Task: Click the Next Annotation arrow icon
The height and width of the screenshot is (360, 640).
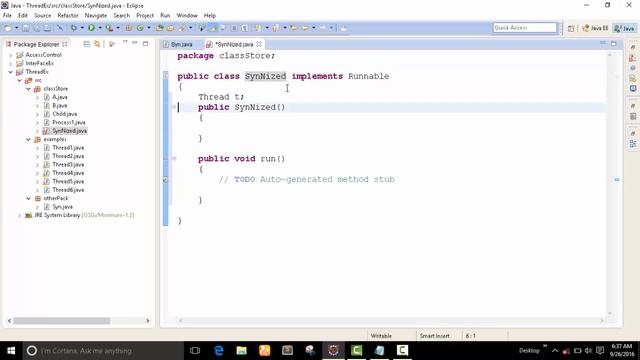Action: 258,28
